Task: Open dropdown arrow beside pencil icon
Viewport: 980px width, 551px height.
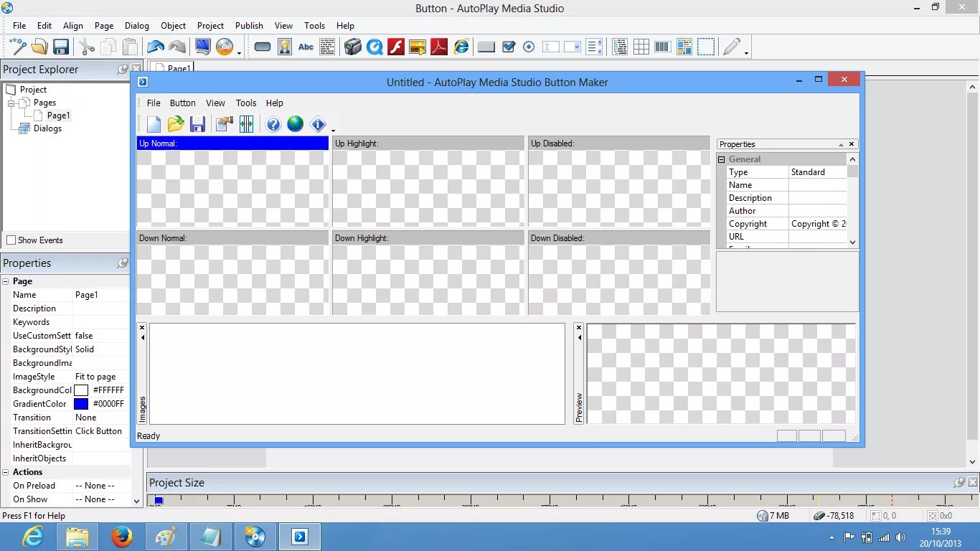Action: coord(746,52)
